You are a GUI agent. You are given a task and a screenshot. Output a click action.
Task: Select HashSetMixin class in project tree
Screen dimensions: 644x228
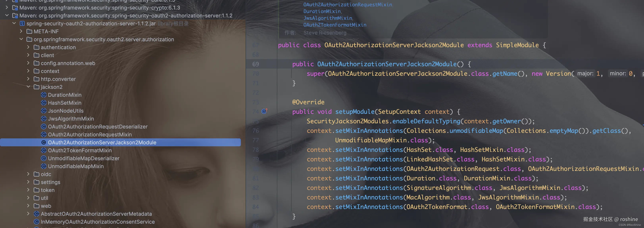pos(64,103)
